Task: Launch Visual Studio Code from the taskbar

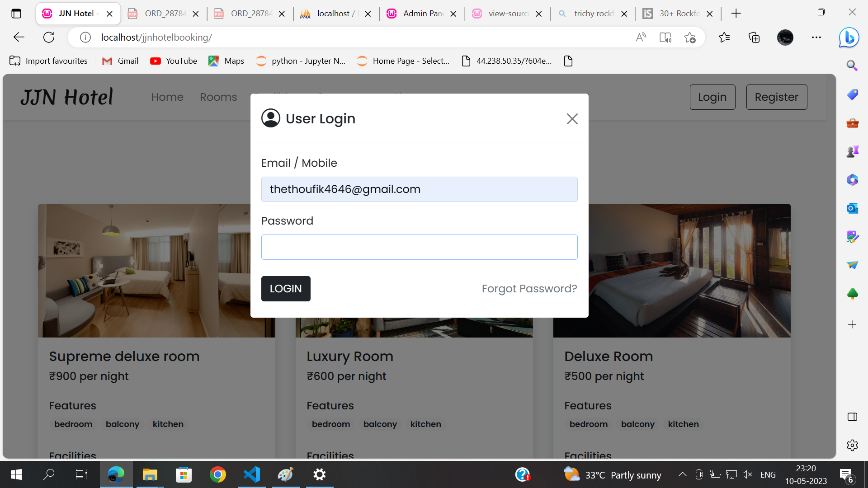Action: coord(252,474)
